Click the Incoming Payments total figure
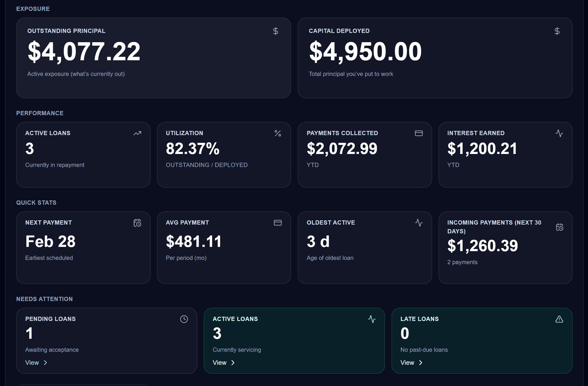This screenshot has width=588, height=386. click(x=482, y=245)
